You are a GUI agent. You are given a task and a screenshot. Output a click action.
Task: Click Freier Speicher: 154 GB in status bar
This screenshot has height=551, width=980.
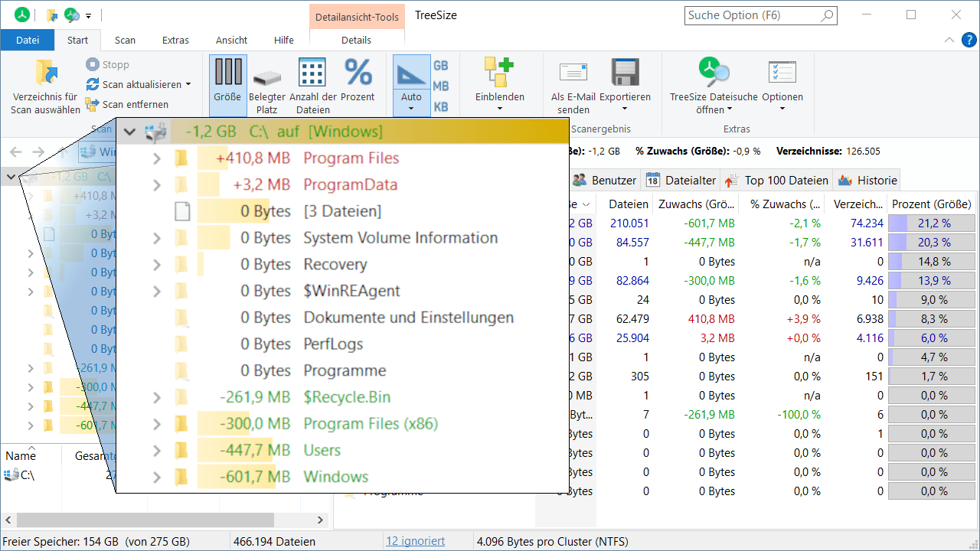[x=96, y=541]
